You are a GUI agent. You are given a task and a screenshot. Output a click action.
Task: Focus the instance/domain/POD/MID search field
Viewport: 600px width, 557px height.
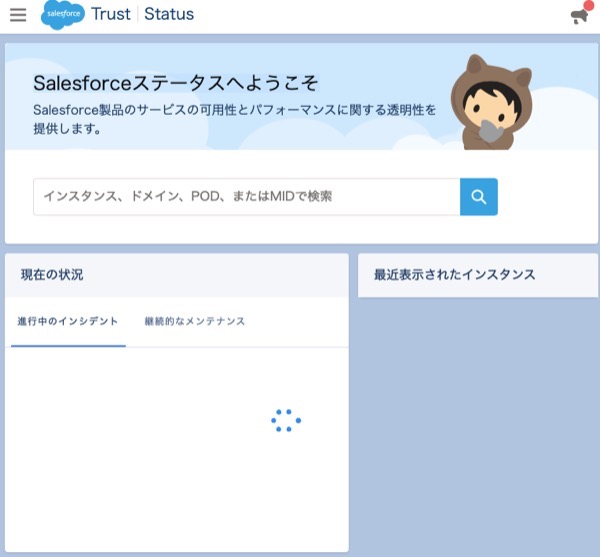(247, 197)
